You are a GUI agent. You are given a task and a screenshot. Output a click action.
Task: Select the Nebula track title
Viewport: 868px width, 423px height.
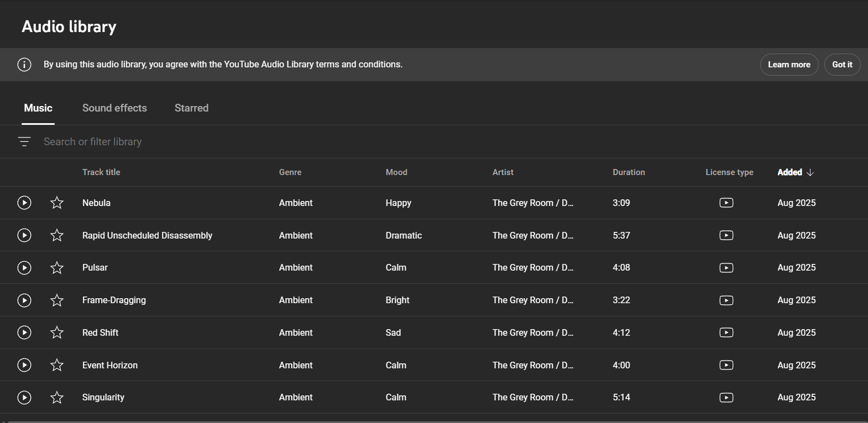pos(96,203)
